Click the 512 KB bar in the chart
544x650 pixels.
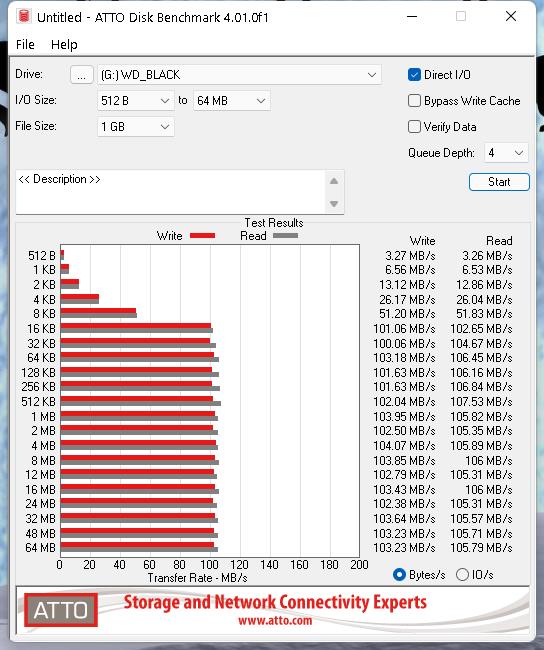141,401
